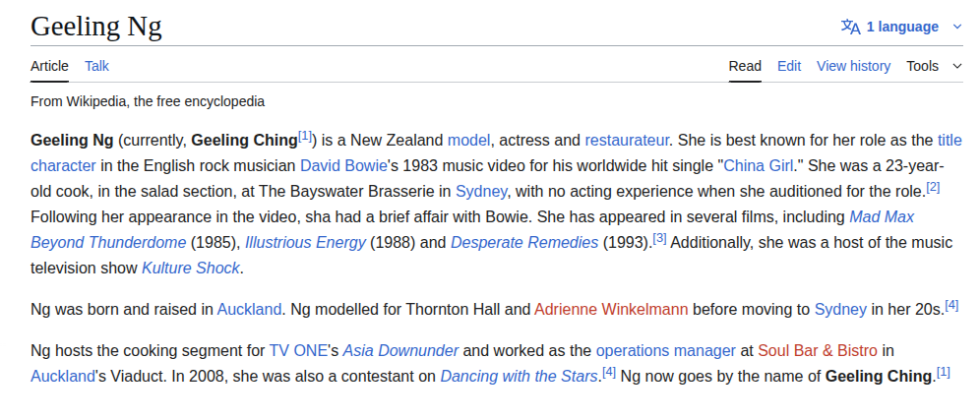Open the Kulture Shock link
Image resolution: width=980 pixels, height=419 pixels.
tap(191, 267)
